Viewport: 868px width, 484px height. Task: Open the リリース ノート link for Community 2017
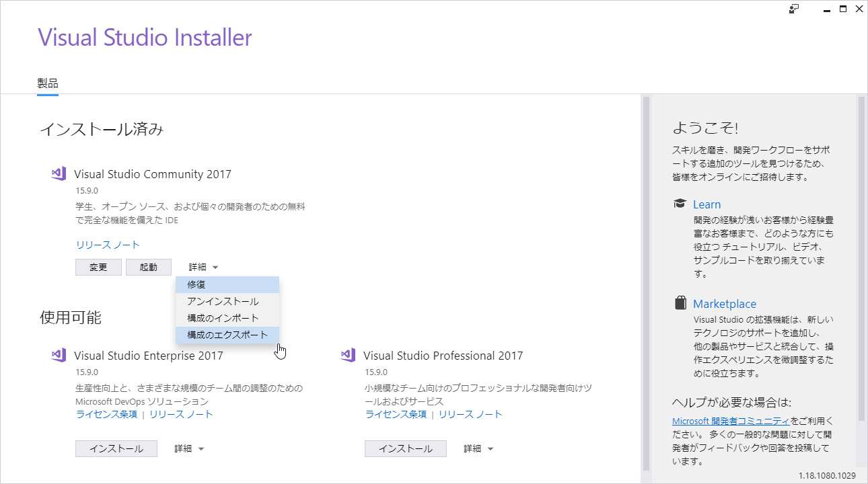(107, 245)
